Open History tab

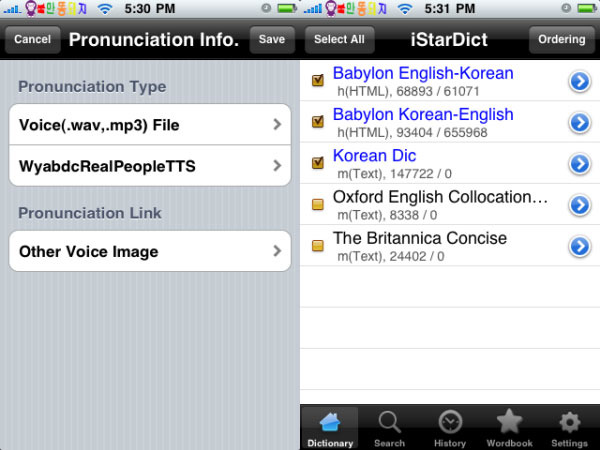pyautogui.click(x=450, y=428)
